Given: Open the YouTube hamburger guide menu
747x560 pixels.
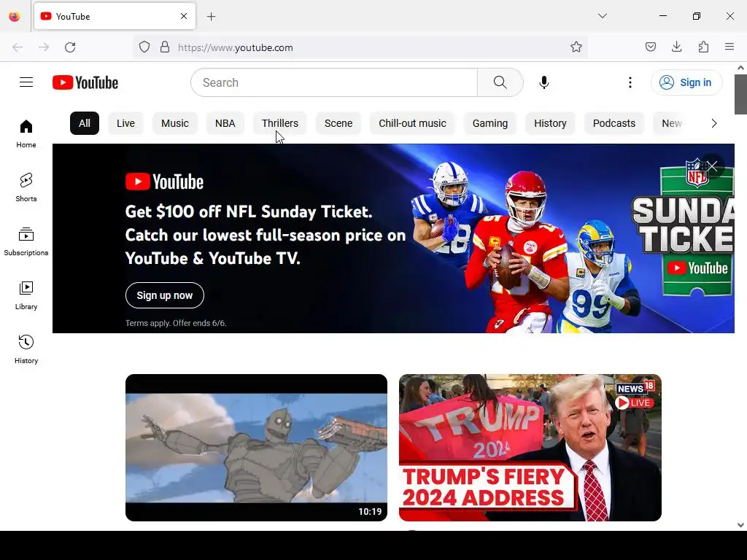Looking at the screenshot, I should [26, 82].
